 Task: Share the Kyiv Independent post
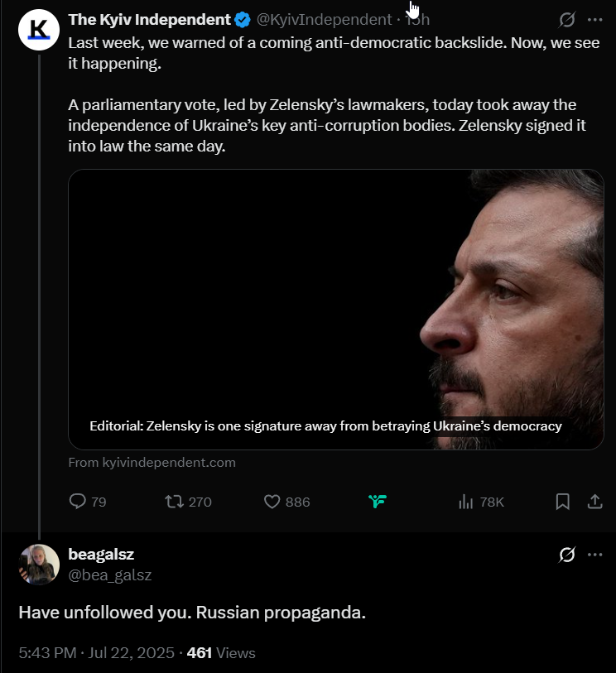[595, 502]
